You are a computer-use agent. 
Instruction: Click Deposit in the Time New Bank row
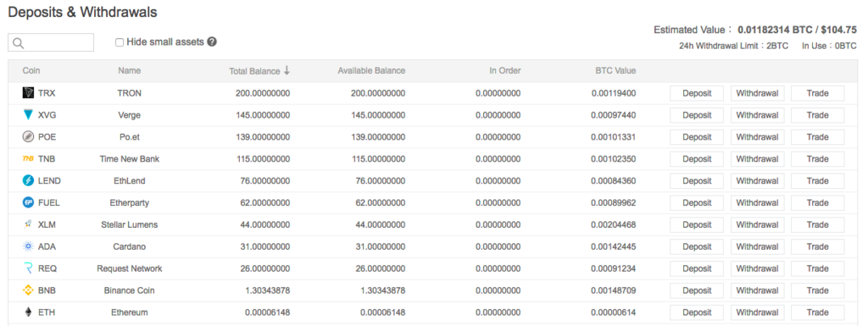click(697, 159)
